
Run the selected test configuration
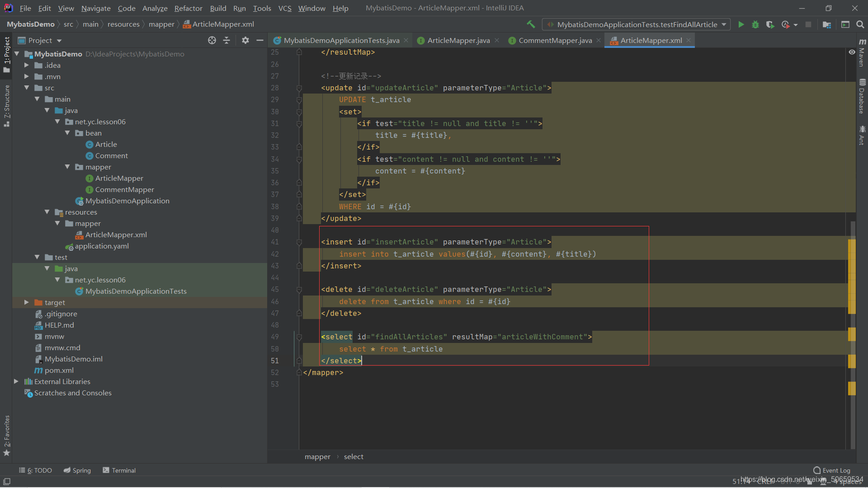pos(741,24)
